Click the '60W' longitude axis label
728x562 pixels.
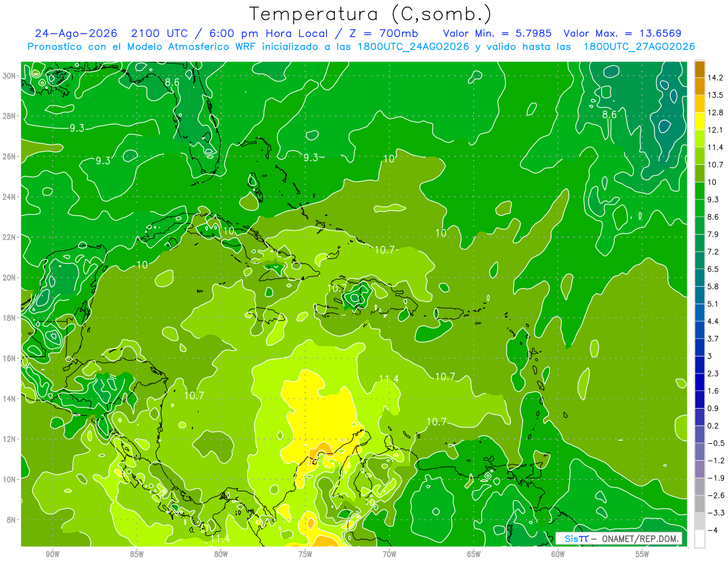pos(558,554)
